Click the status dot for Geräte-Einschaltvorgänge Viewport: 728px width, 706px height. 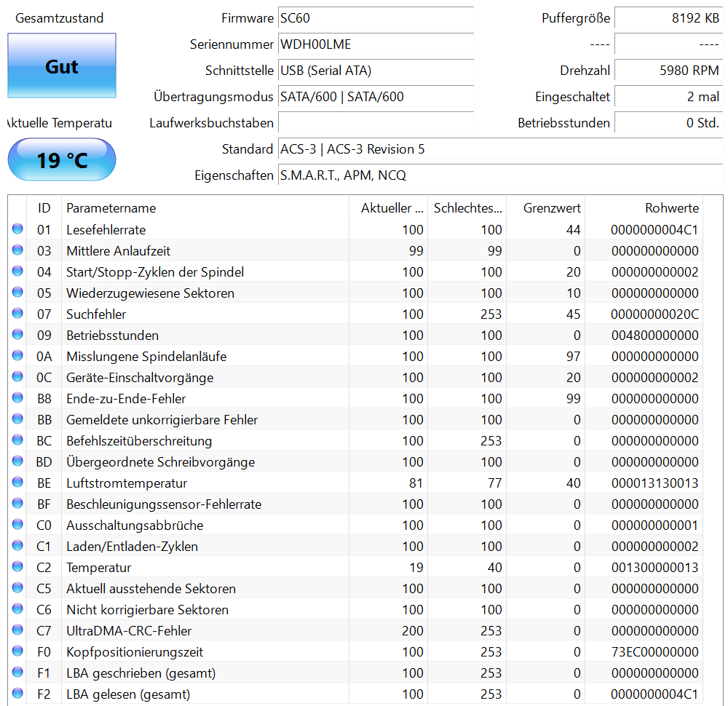click(x=17, y=376)
